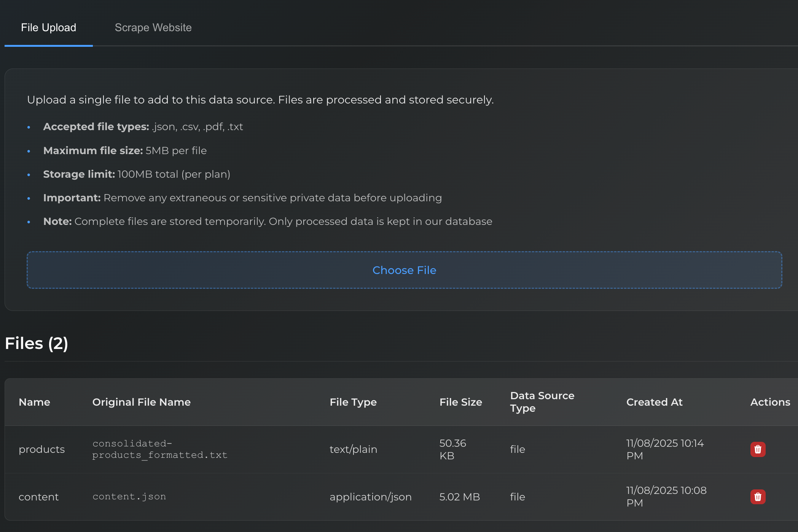Image resolution: width=798 pixels, height=532 pixels.
Task: Click the Actions column header
Action: (770, 402)
